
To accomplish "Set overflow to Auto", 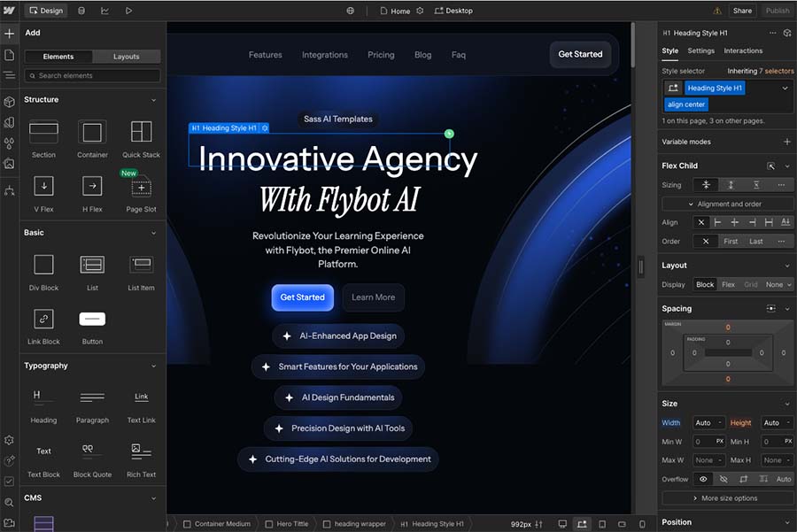I will point(784,479).
